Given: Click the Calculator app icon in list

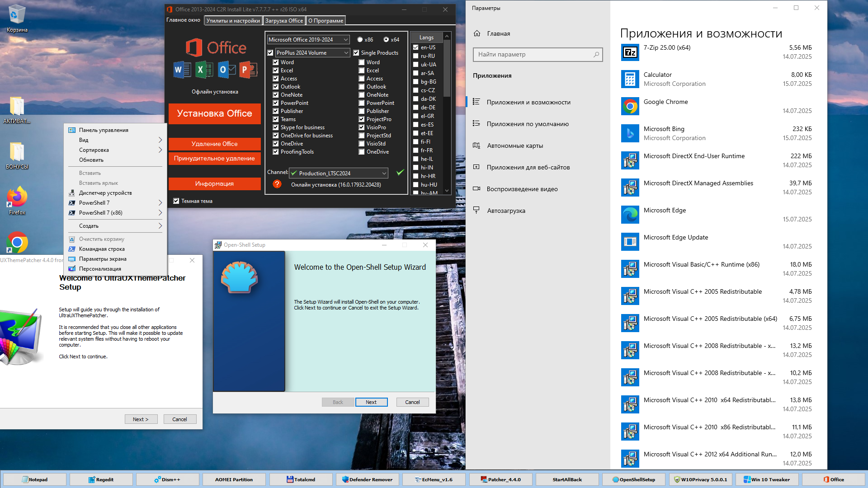Looking at the screenshot, I should (x=630, y=80).
